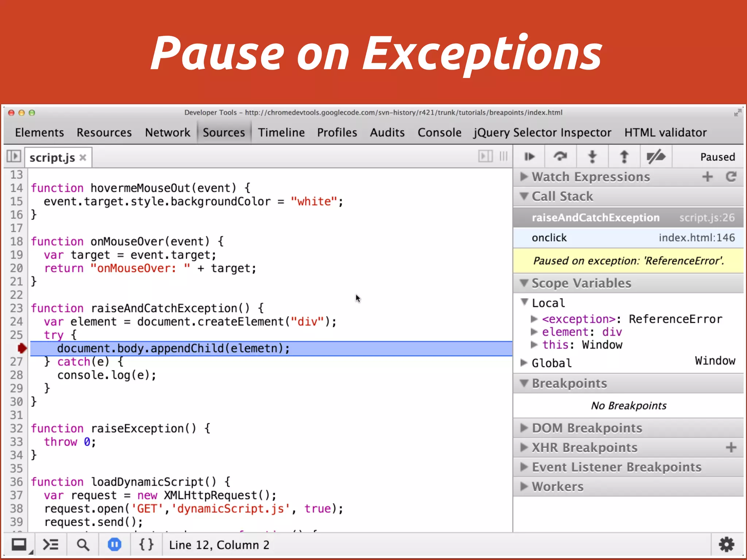
Task: Step out of current function
Action: tap(624, 157)
